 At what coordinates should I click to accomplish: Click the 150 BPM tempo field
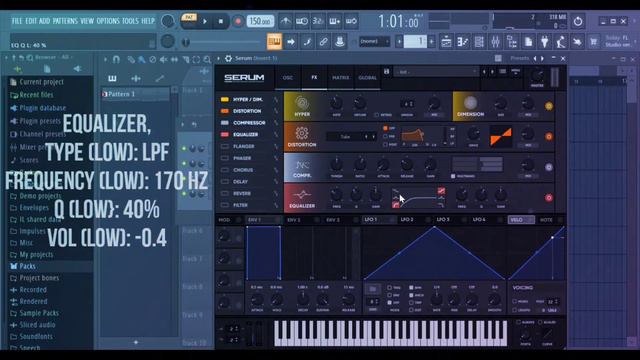coord(260,21)
